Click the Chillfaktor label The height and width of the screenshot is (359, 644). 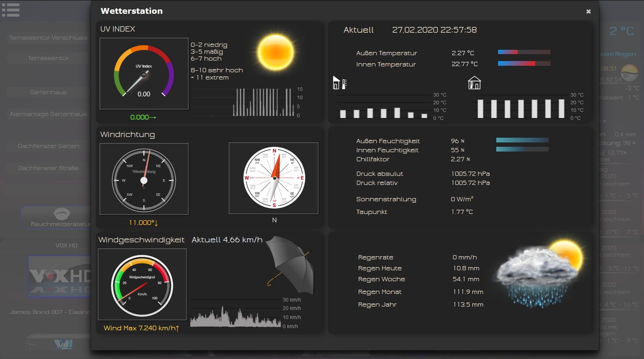373,159
